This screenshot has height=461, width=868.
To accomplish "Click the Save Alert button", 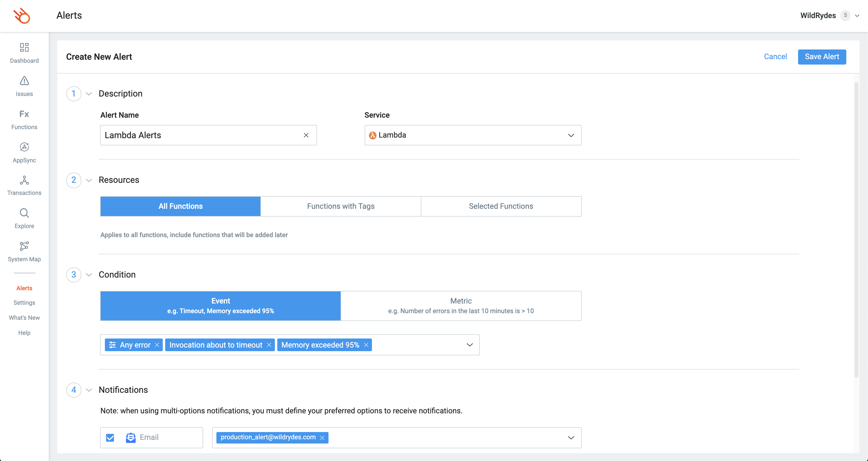I will [x=822, y=57].
